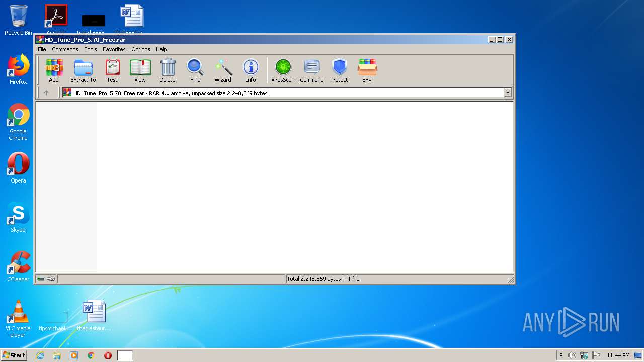Image resolution: width=644 pixels, height=362 pixels.
Task: Open the Recycle Bin desktop icon
Action: click(18, 20)
